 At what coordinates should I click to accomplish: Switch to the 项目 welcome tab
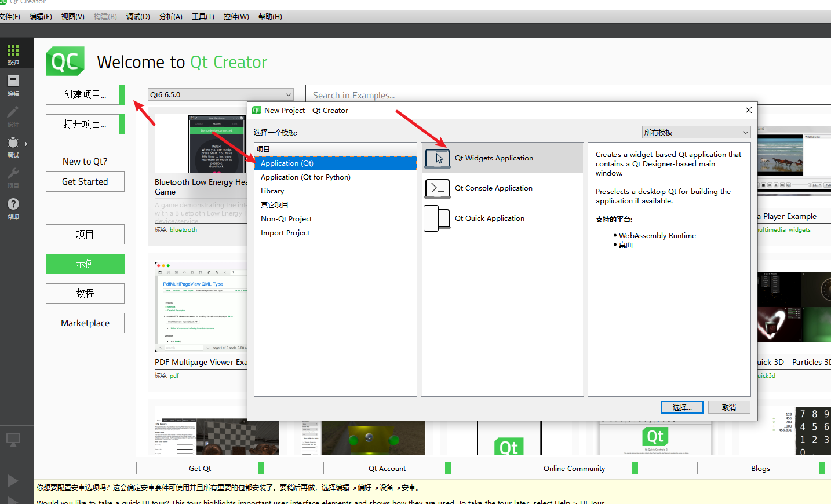(85, 235)
